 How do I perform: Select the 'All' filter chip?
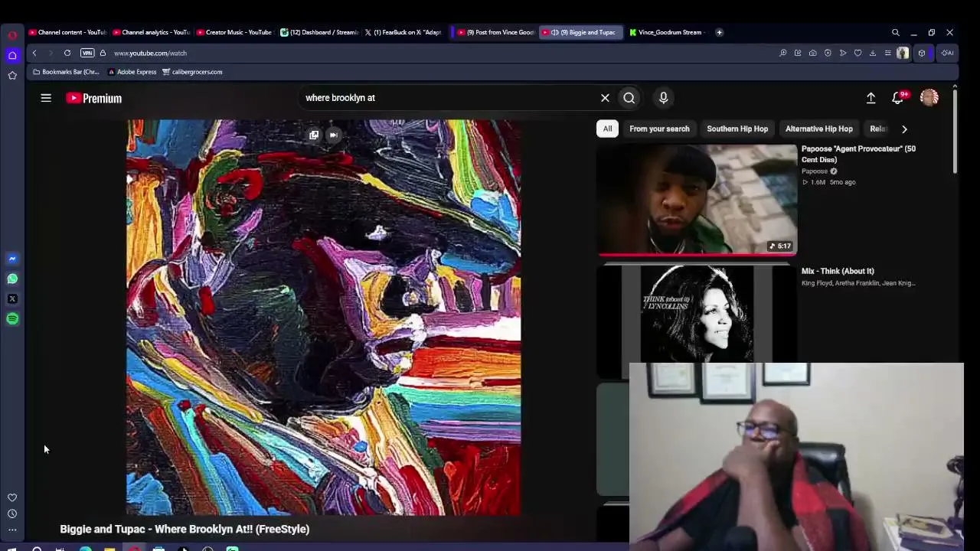point(607,129)
